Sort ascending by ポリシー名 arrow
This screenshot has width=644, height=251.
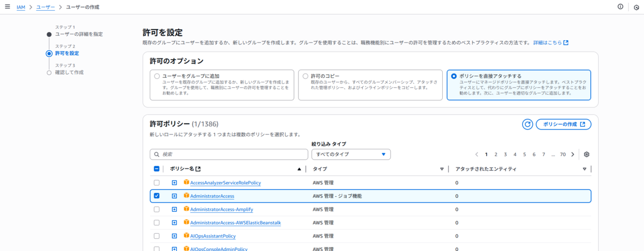[299, 169]
